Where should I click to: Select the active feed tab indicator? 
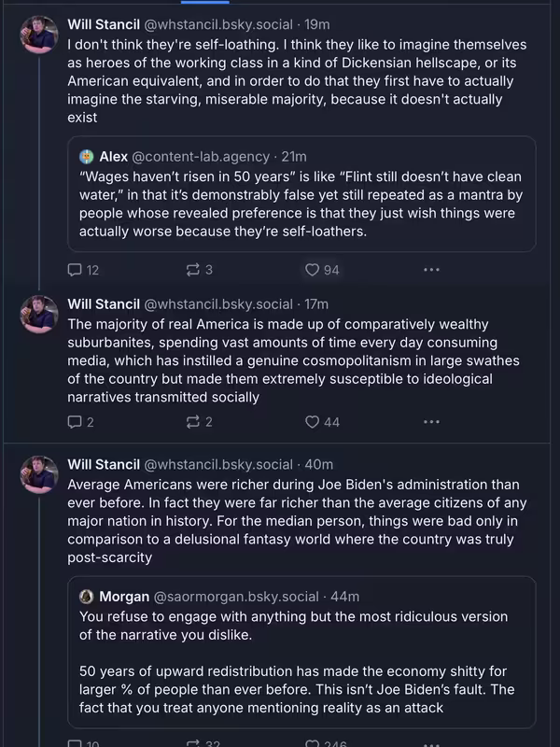click(205, 2)
